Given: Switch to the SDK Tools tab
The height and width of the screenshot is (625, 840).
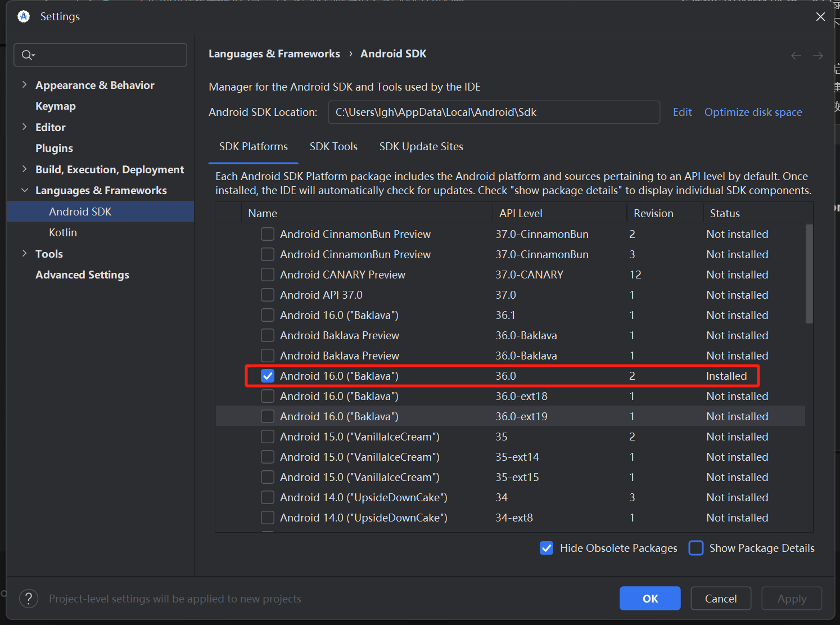Looking at the screenshot, I should click(333, 146).
